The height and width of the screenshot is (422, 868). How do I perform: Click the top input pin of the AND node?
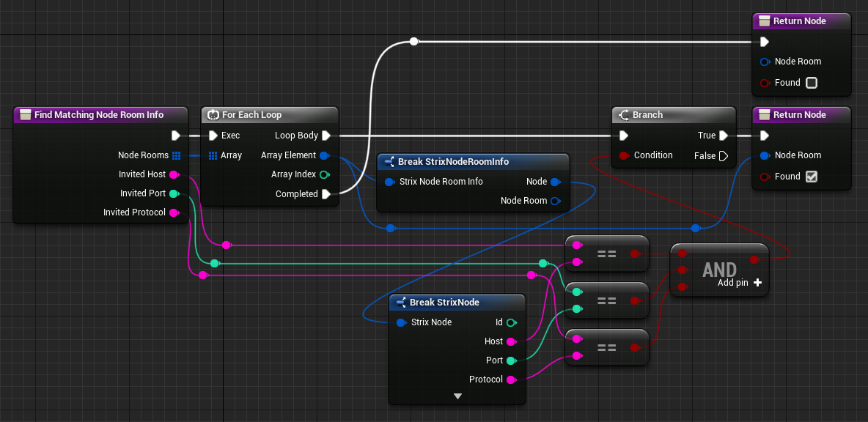[683, 253]
